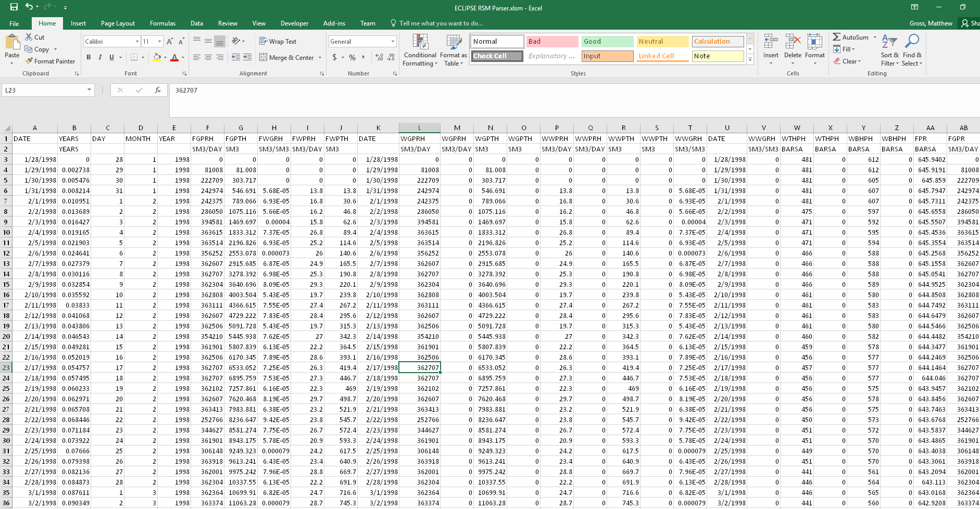The image size is (980, 509).
Task: Select column L header
Action: coord(419,128)
